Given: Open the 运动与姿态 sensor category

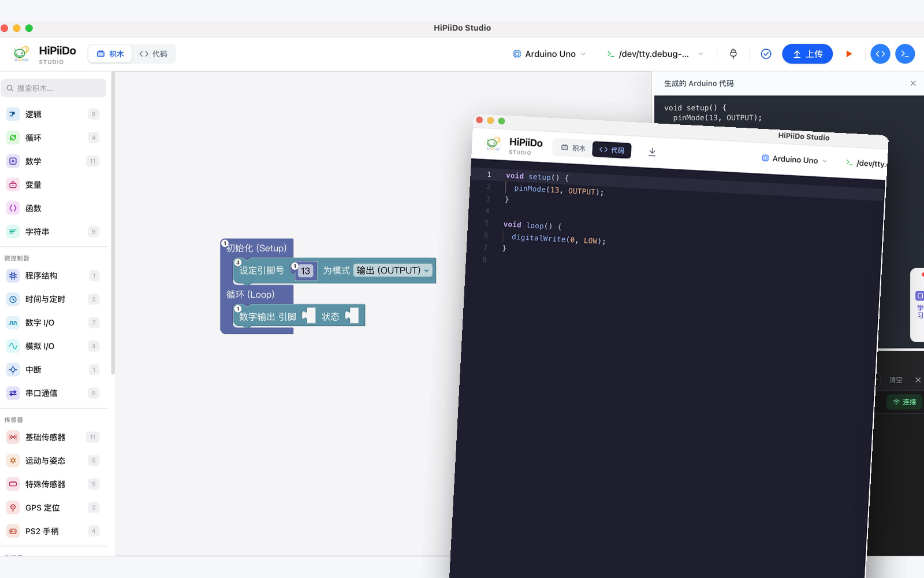Looking at the screenshot, I should [53, 461].
